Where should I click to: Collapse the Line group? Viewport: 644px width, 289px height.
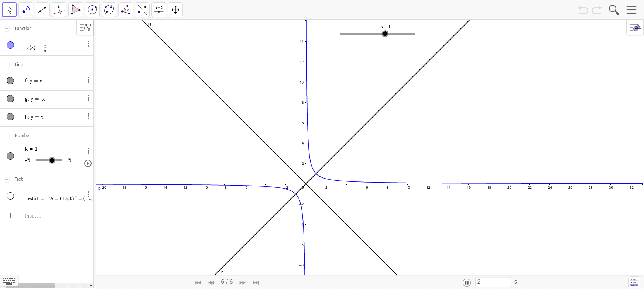7,65
